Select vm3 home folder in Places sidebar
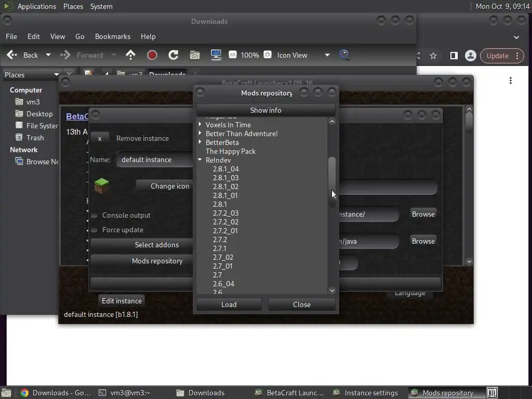The height and width of the screenshot is (399, 532). [x=27, y=102]
